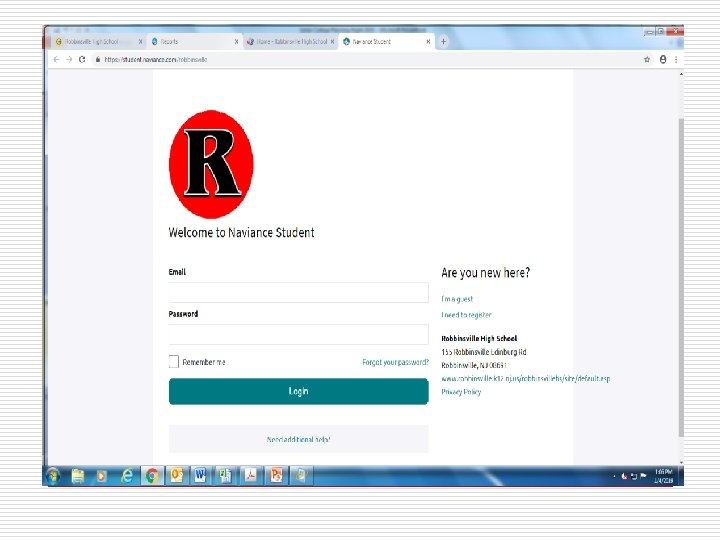Screen dimensions: 720x540
Task: Click the taskbar clock
Action: point(664,476)
